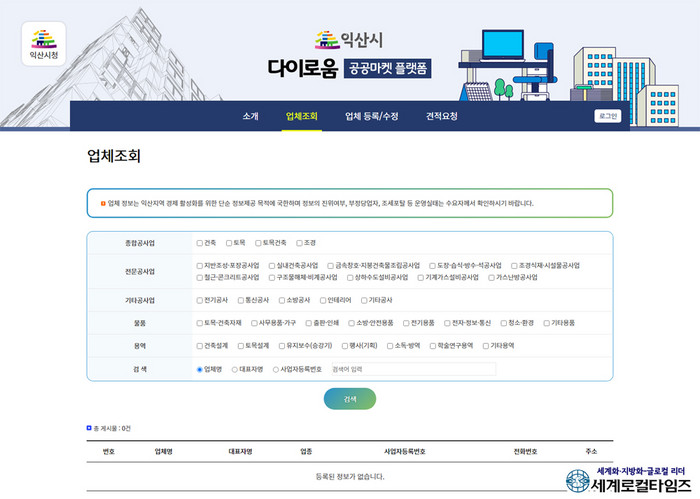Check the 건축 checkbox under 종합공사업
The image size is (700, 499).
200,243
